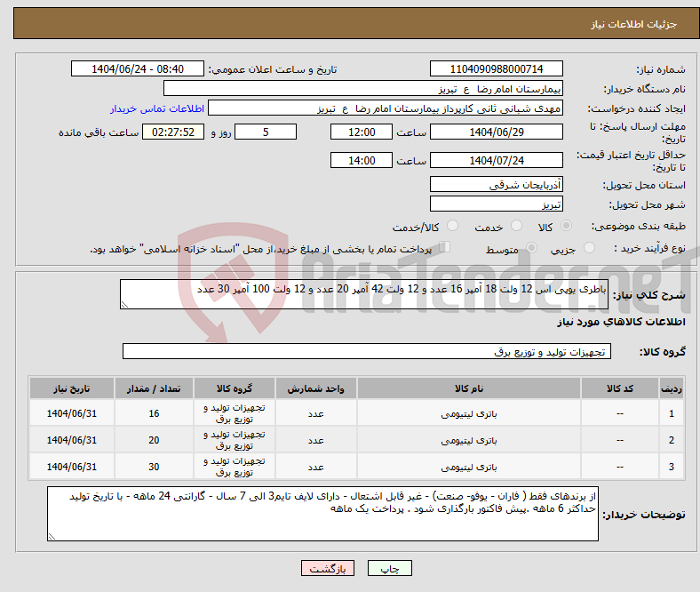Click the شماره نیاز number field

coord(497,69)
